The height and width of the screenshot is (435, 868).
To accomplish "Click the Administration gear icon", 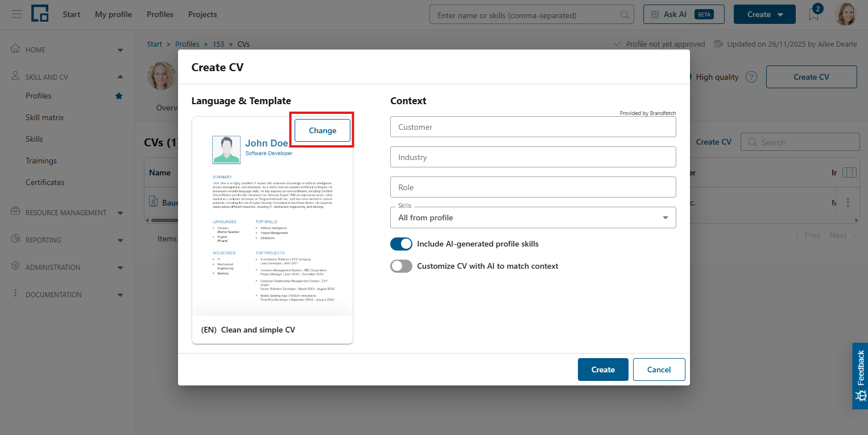I will point(15,266).
